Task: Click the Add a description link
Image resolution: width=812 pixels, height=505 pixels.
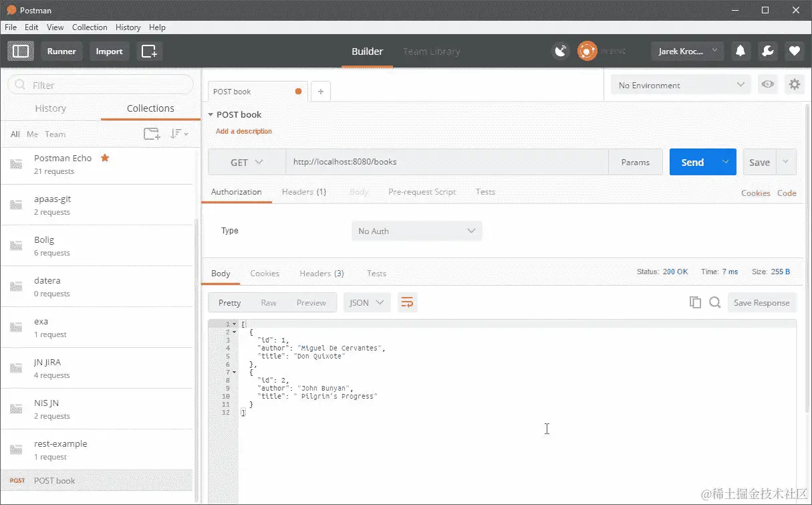Action: tap(244, 131)
